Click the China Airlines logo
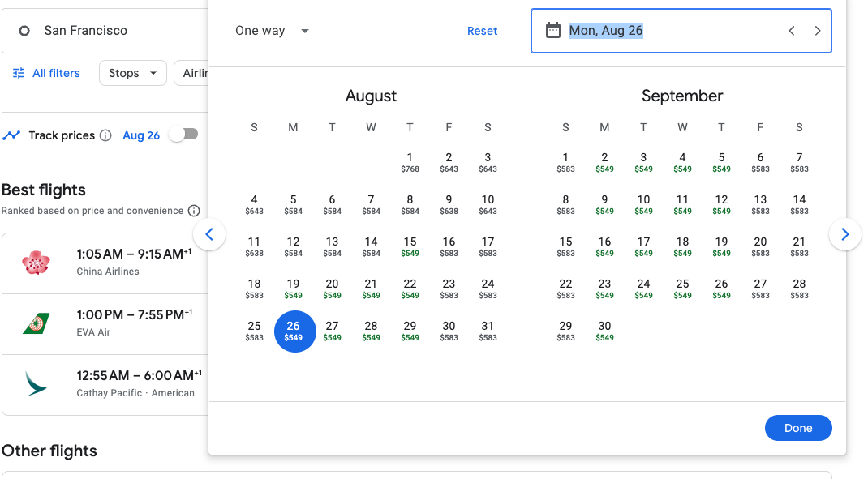This screenshot has width=868, height=479. 37,263
